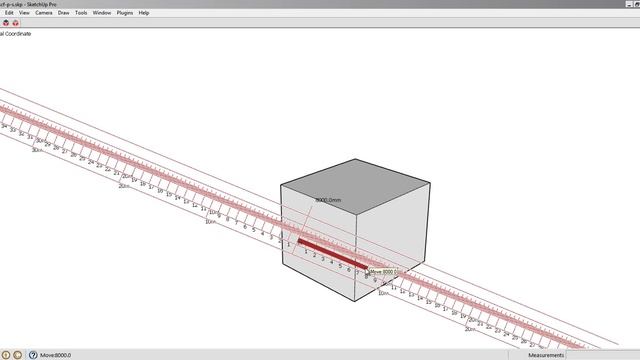Click the first ladybug plugin toolbar icon

[x=6, y=23]
